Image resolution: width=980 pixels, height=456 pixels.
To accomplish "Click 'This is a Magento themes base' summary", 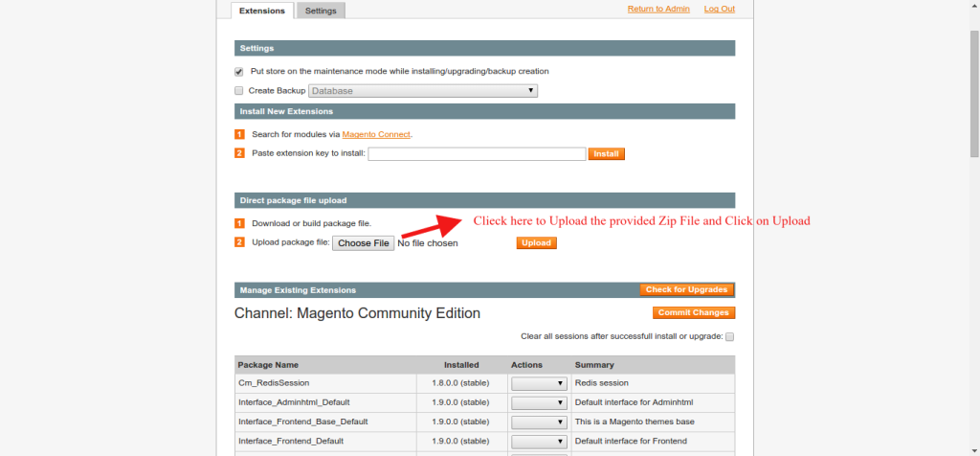I will (635, 422).
